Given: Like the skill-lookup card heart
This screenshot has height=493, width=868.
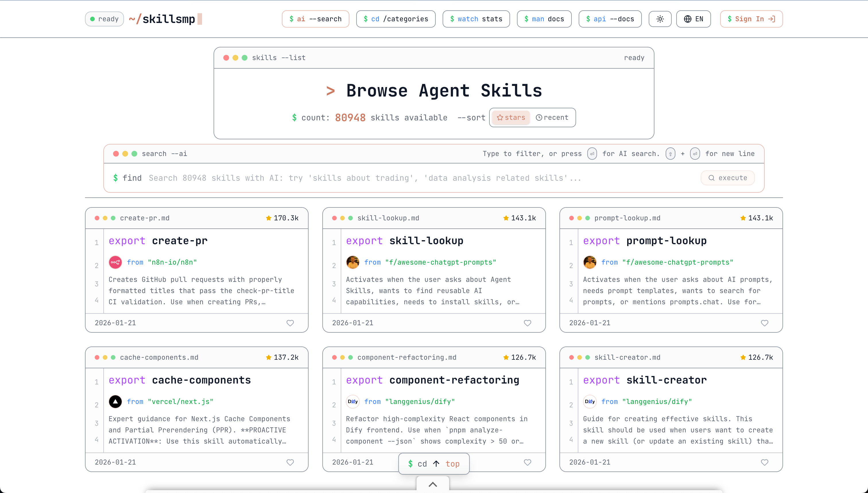Looking at the screenshot, I should tap(527, 323).
